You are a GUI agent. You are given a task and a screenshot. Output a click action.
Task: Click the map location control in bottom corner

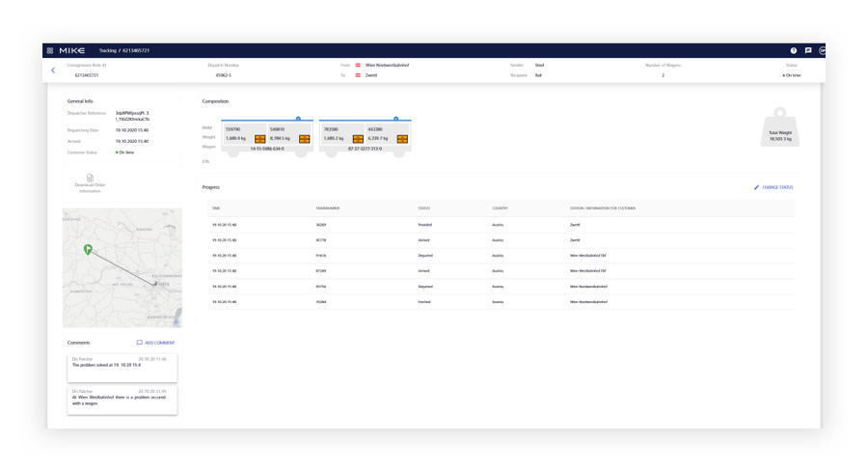pos(177,319)
